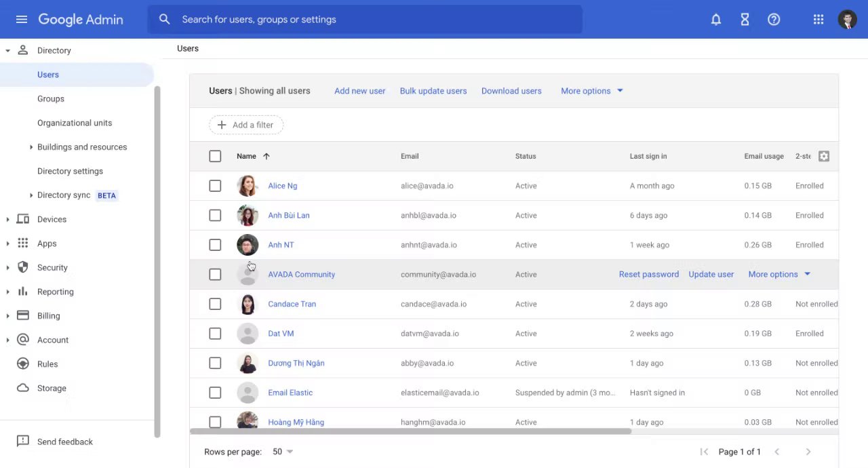This screenshot has width=868, height=468.
Task: Click the Account at-sign icon
Action: [x=23, y=339]
